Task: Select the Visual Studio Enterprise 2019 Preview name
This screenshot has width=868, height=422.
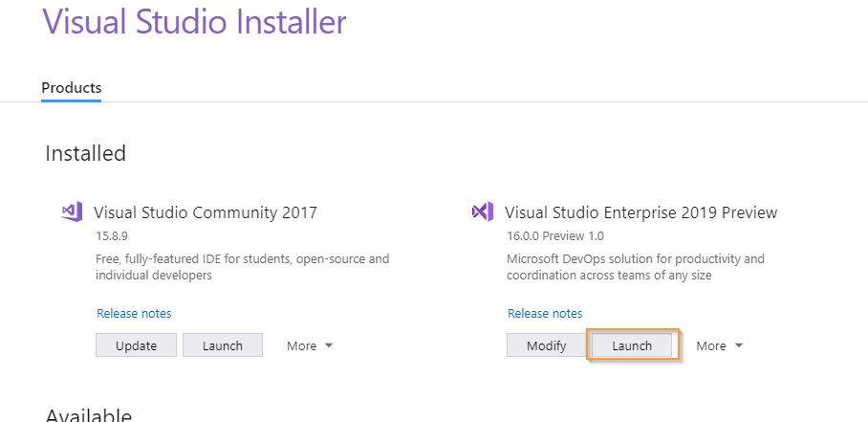Action: pyautogui.click(x=641, y=212)
